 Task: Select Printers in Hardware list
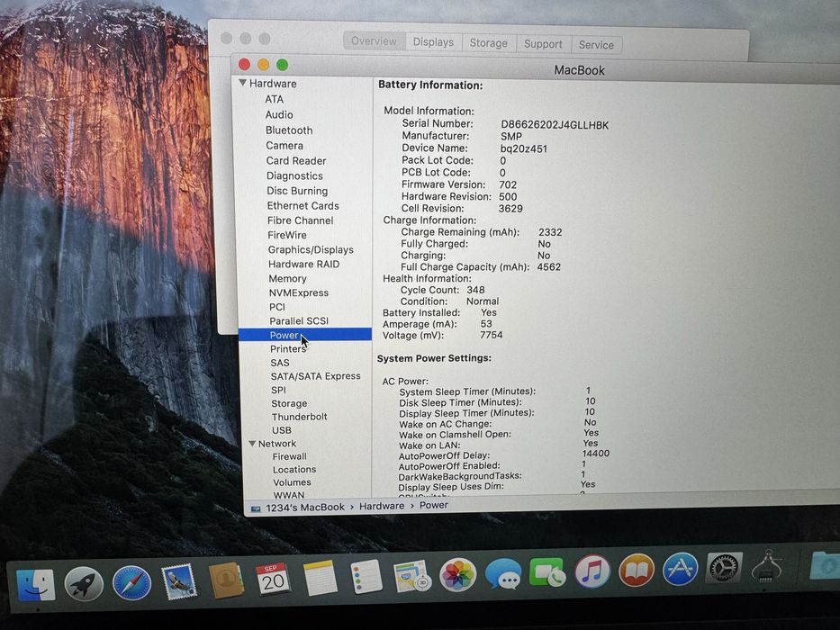pos(288,349)
